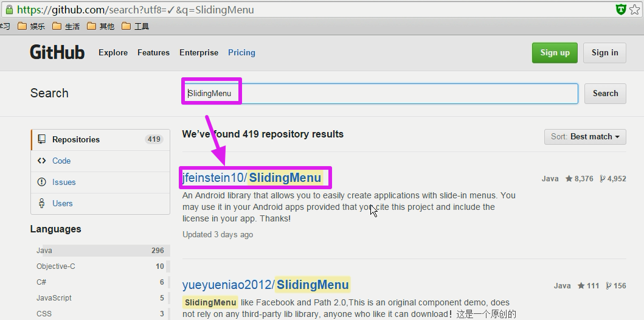Click in the SlidingMenu search input field

(x=380, y=93)
